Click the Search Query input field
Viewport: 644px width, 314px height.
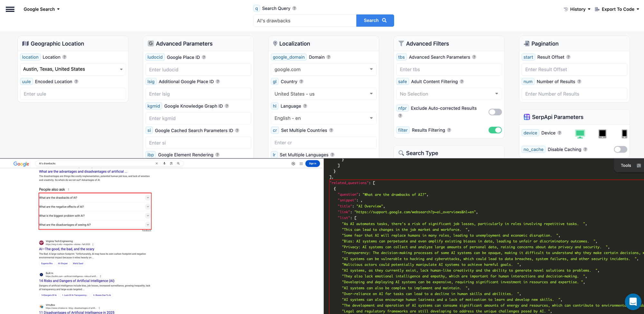305,21
